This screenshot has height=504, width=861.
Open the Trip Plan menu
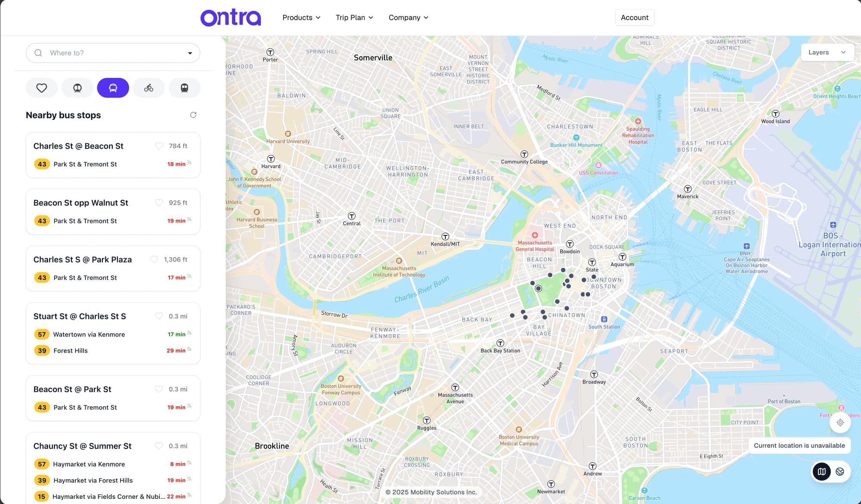354,18
